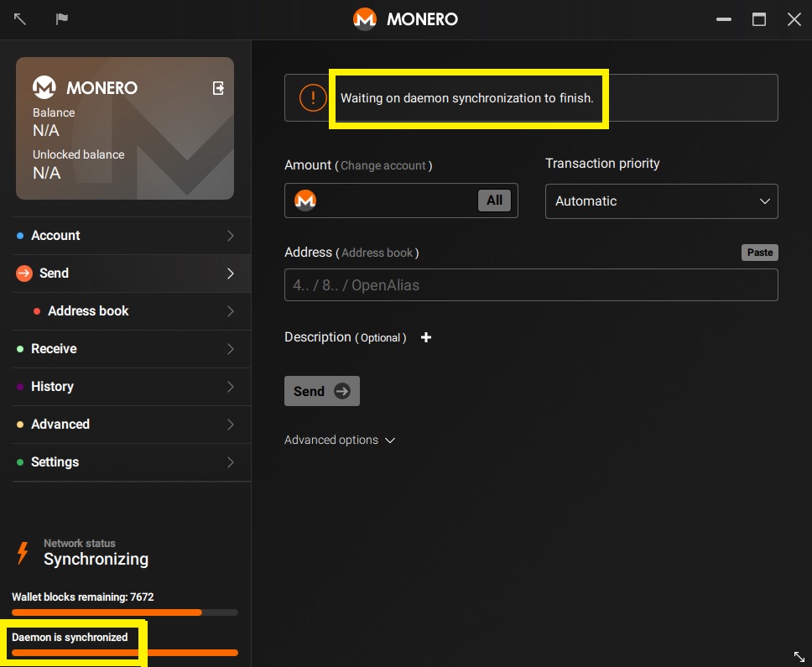Click the Monero logo on the wallet card
The height and width of the screenshot is (667, 812).
44,87
